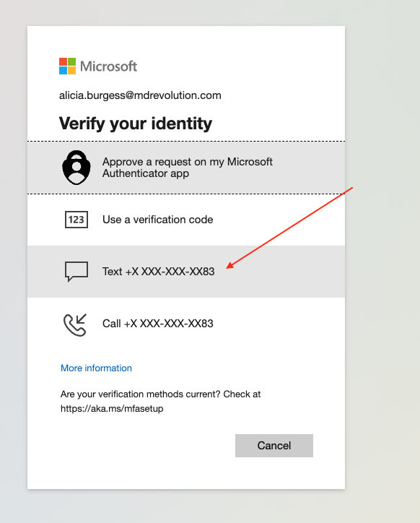Choose Approve a request on Authenticator app

[186, 168]
